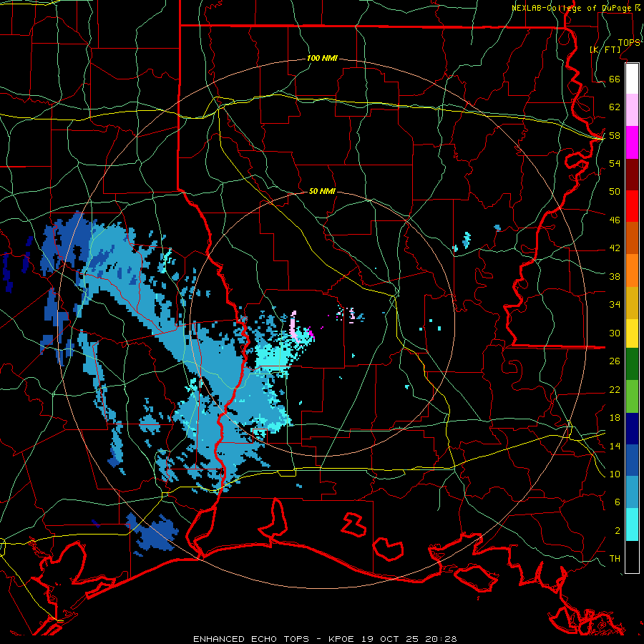Click the light green legend swatch
The width and height of the screenshot is (644, 644).
coord(632,396)
